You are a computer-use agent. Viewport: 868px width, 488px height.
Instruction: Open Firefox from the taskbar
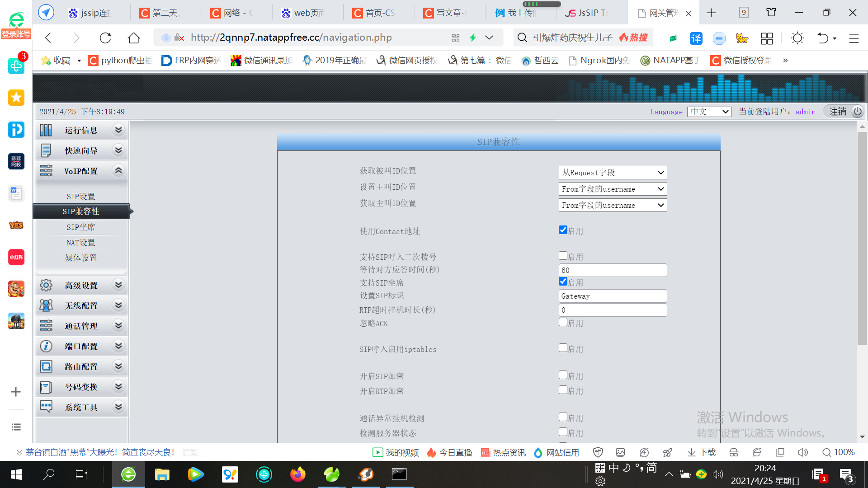[297, 474]
